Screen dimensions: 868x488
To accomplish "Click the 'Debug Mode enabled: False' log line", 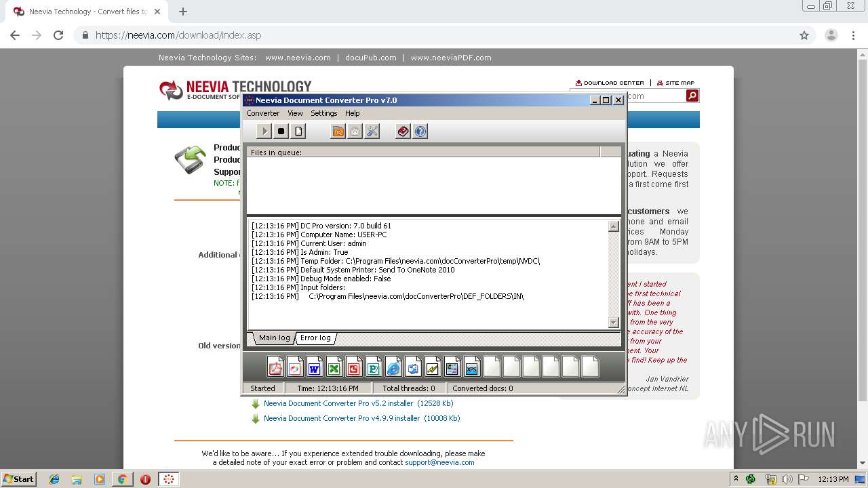I will click(x=321, y=279).
